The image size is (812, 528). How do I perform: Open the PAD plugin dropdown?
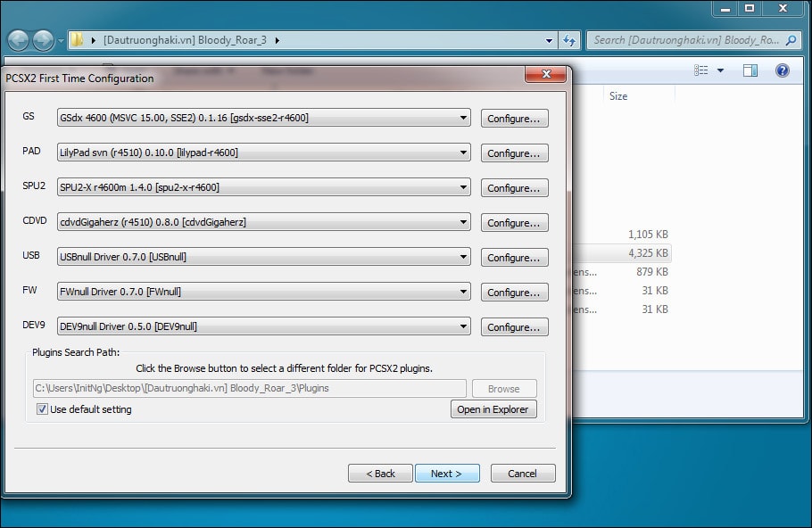click(x=263, y=153)
